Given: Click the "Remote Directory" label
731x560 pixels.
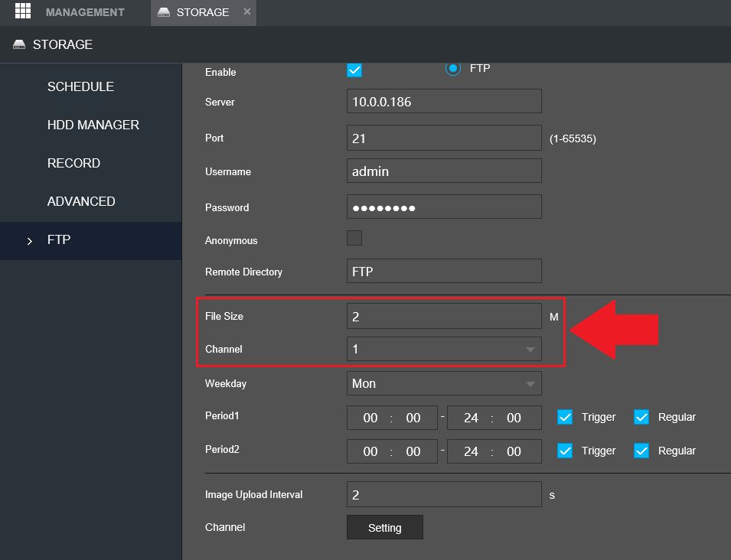Looking at the screenshot, I should (244, 272).
